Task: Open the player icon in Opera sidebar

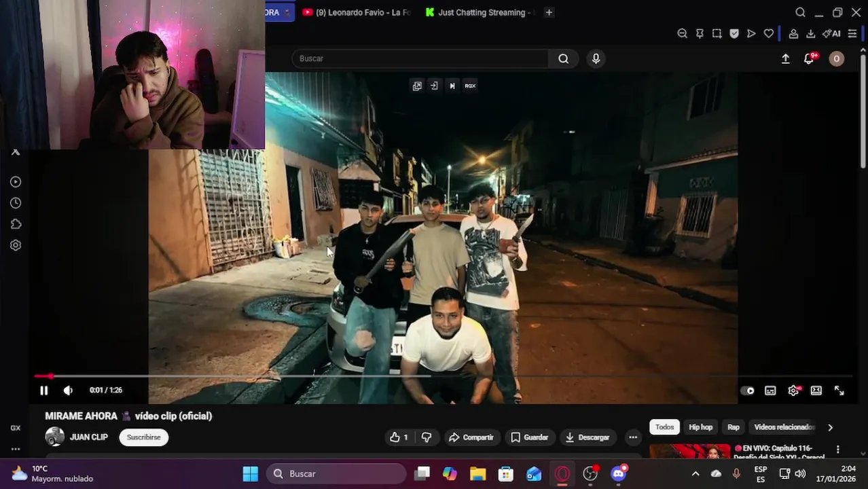Action: click(x=16, y=182)
